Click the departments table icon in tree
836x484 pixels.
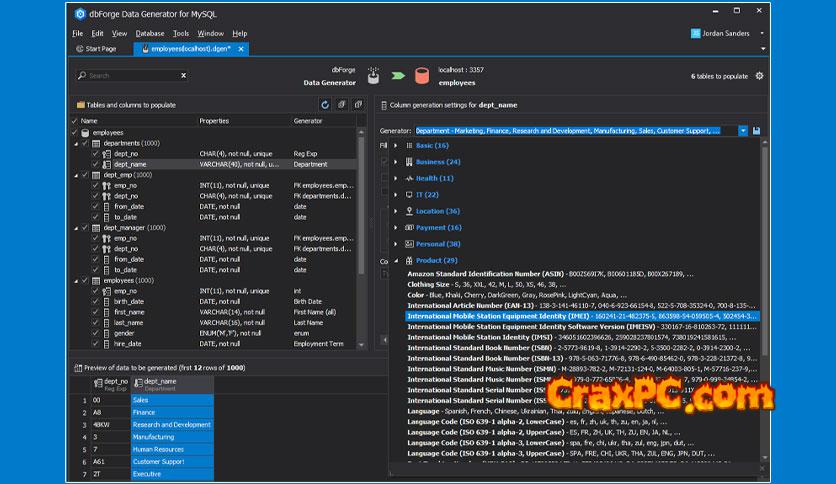pyautogui.click(x=97, y=143)
